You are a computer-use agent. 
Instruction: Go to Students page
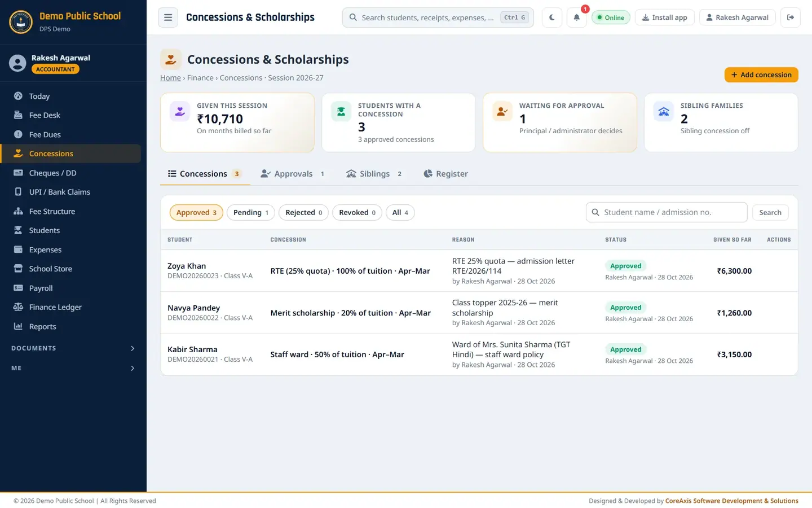pyautogui.click(x=70, y=230)
